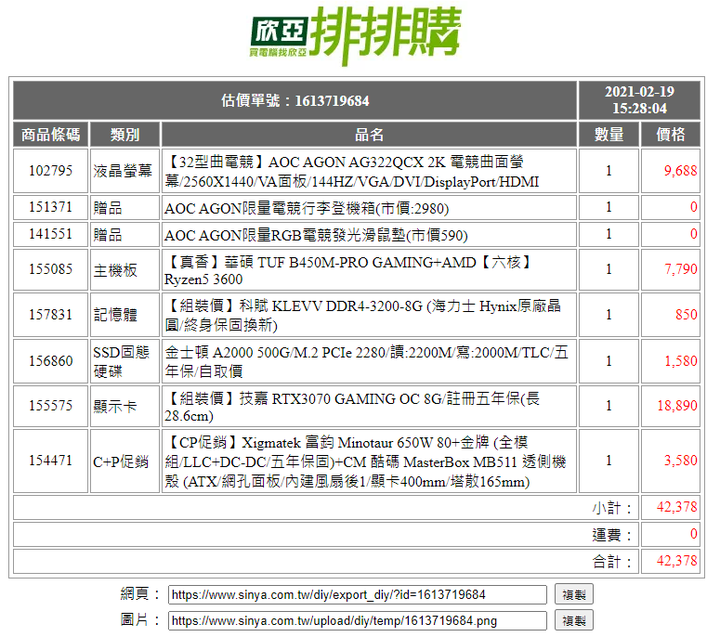Click barcode 156860

(x=51, y=361)
